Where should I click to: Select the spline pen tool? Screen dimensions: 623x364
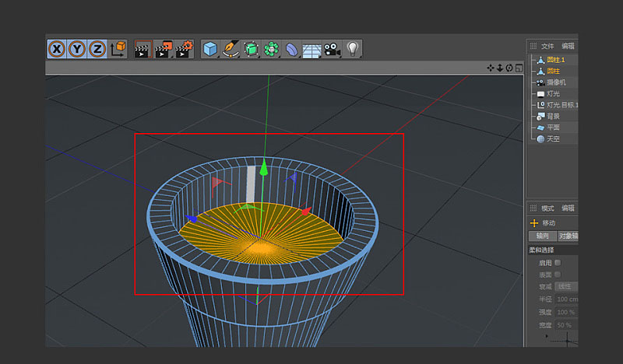coord(231,49)
